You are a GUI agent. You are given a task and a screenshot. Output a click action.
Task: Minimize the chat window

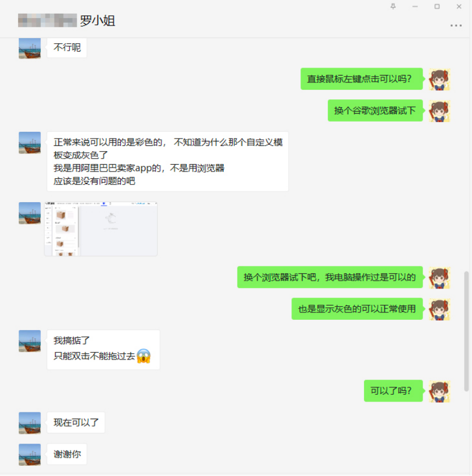(x=415, y=6)
